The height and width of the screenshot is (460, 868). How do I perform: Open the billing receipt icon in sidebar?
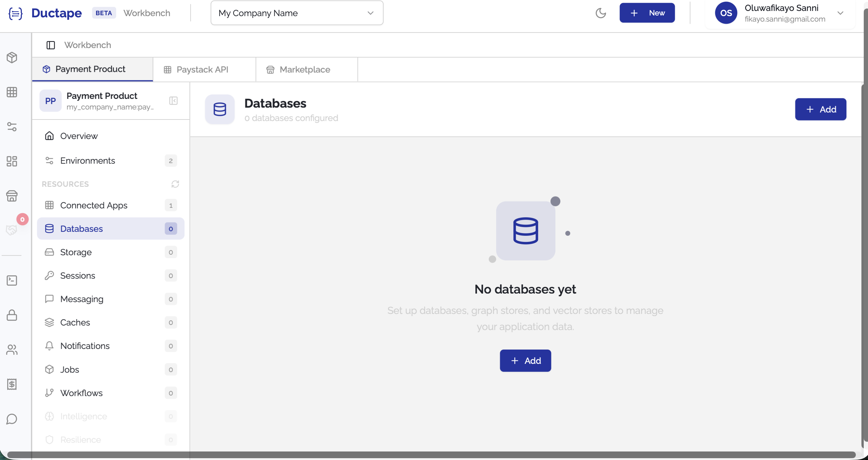pyautogui.click(x=12, y=384)
